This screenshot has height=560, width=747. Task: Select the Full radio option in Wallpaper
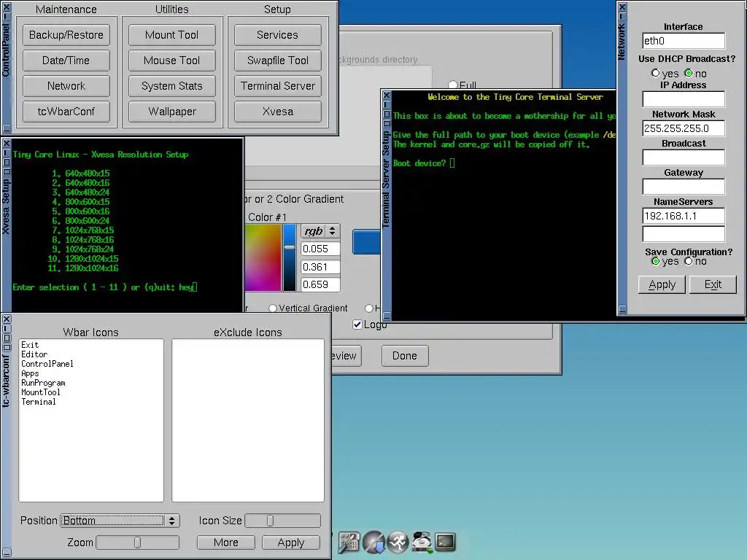click(x=452, y=85)
